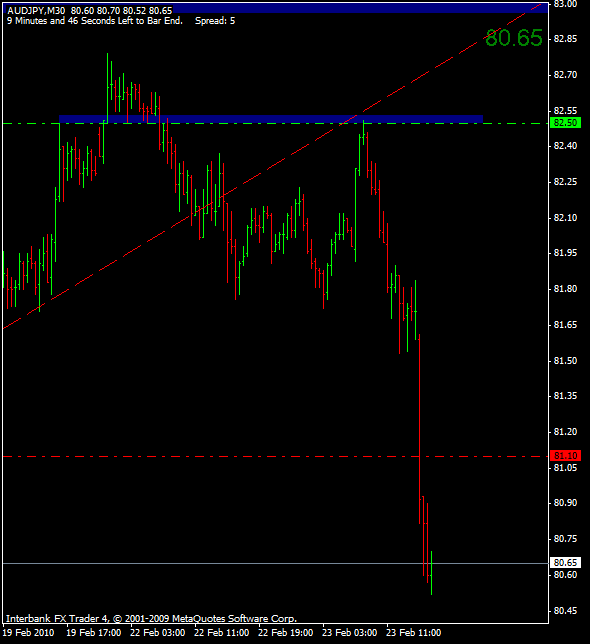The height and width of the screenshot is (644, 590).
Task: Click the AUDJPY,M30 chart title text
Action: [36, 10]
